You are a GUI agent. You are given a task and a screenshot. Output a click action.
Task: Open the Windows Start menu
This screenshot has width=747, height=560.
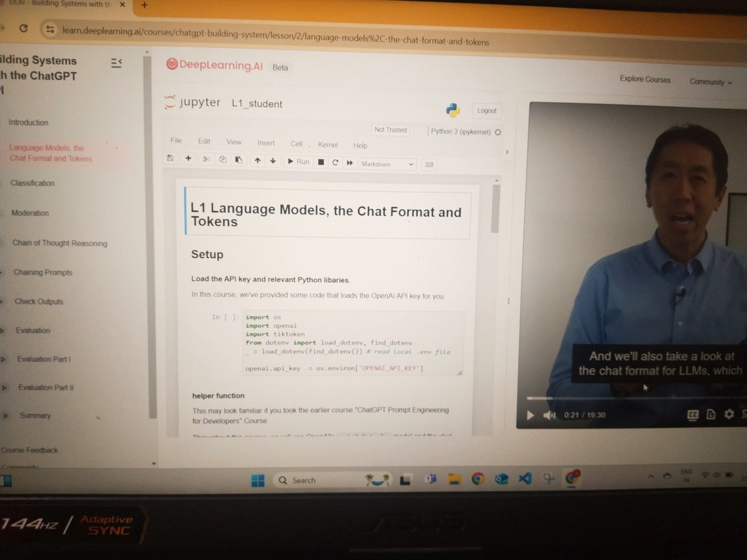click(258, 480)
